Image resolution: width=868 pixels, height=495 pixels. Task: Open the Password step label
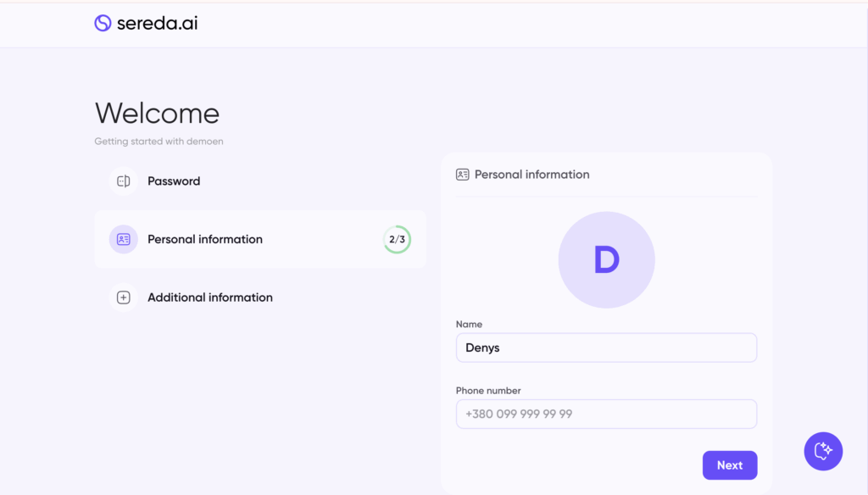(174, 181)
